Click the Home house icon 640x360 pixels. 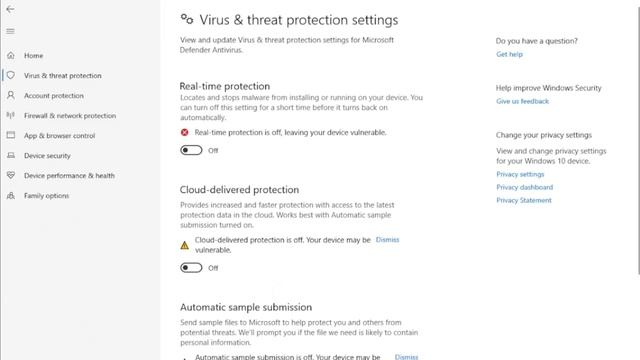click(11, 55)
